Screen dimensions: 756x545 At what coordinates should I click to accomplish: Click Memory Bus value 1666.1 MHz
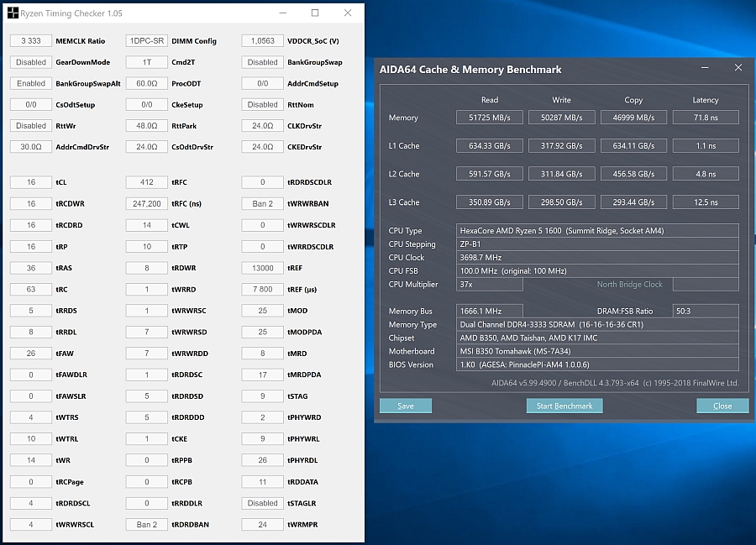(x=490, y=311)
